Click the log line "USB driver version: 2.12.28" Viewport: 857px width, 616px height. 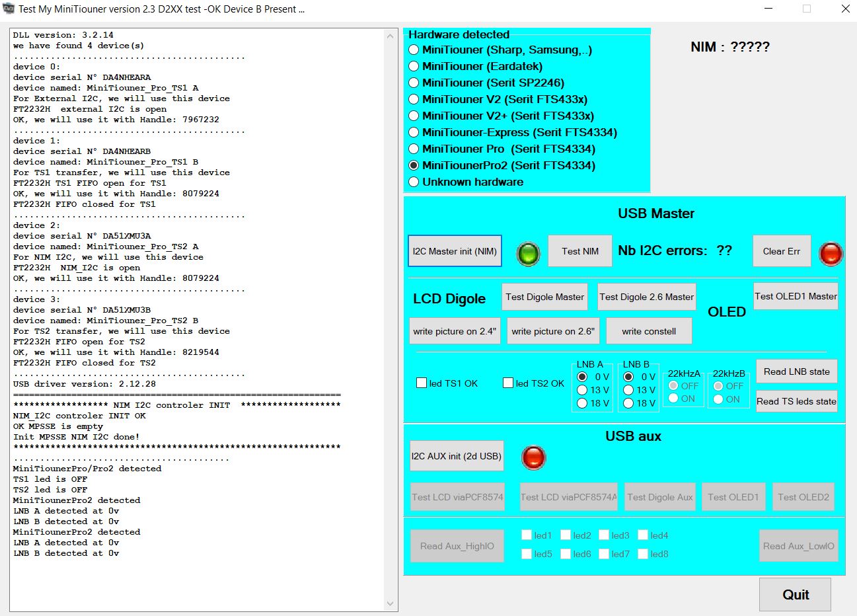pyautogui.click(x=85, y=384)
